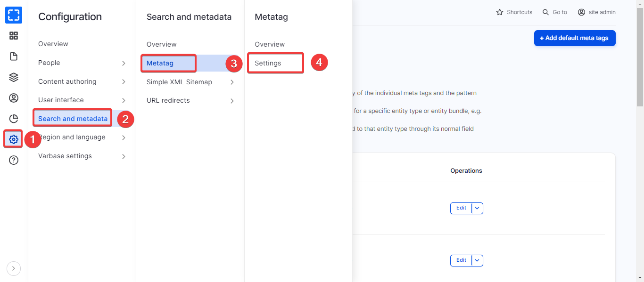Open the structure layers icon in sidebar
The height and width of the screenshot is (282, 644).
(14, 77)
